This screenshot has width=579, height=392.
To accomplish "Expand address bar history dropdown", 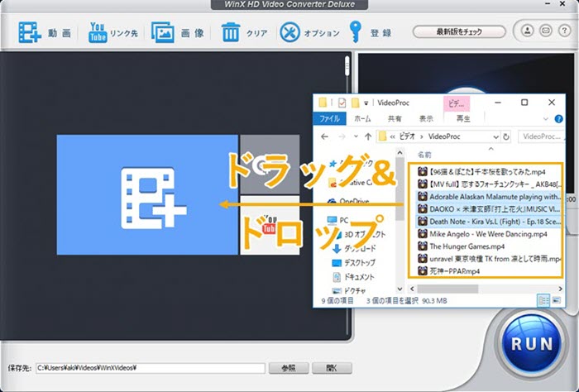I will tap(496, 137).
